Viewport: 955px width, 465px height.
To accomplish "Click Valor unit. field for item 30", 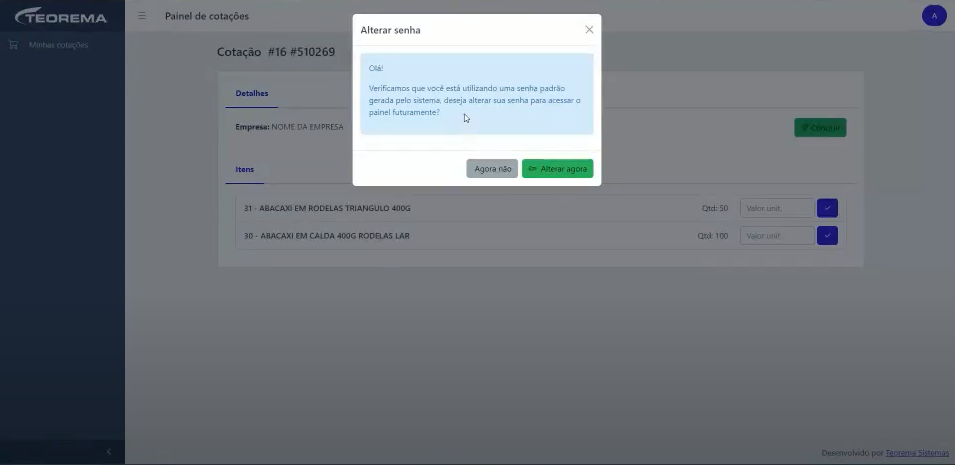I will pyautogui.click(x=777, y=236).
